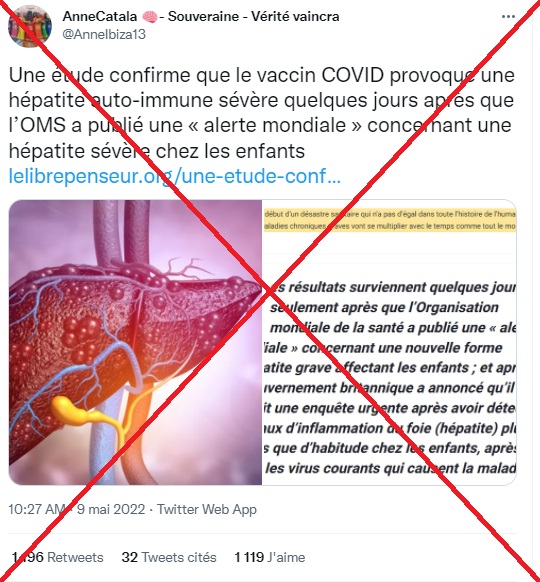Image resolution: width=540 pixels, height=582 pixels.
Task: Click the bold italic paragraph about l'Organisation mondiale
Action: click(x=390, y=378)
